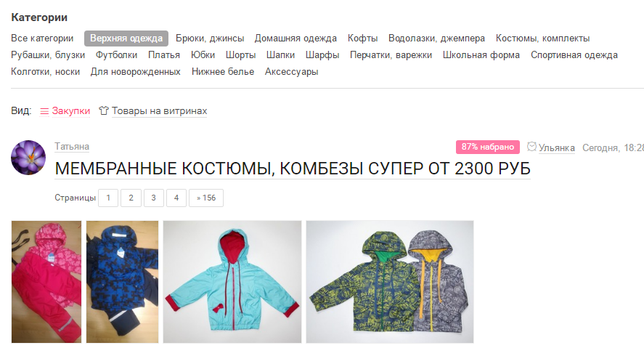644x356 pixels.
Task: Show Все категории
Action: [42, 39]
